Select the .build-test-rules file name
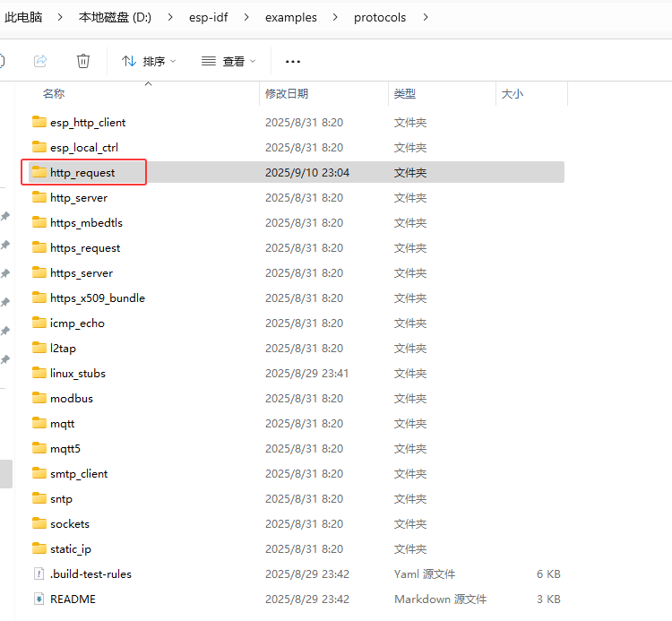 point(90,574)
